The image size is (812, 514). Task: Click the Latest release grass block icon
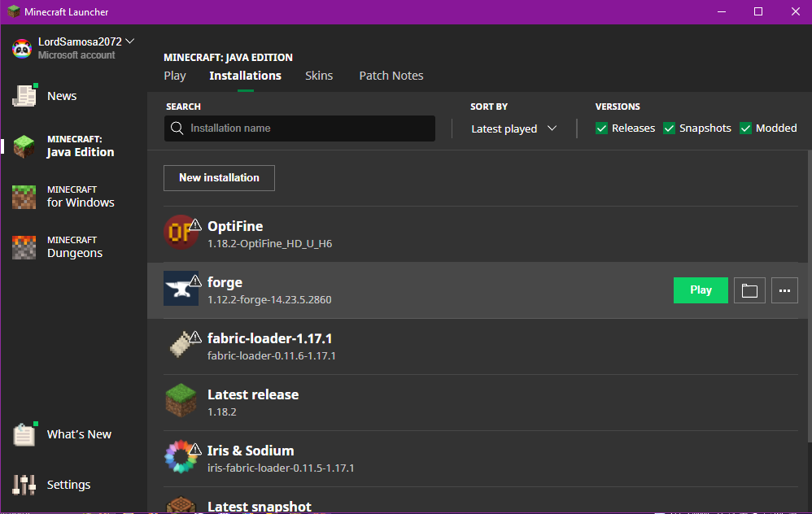(x=181, y=401)
